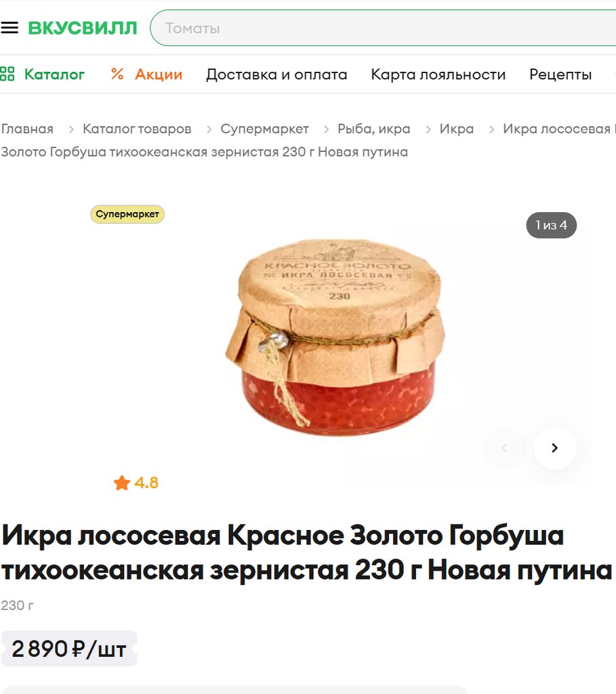Open Карта лояльности section

[x=438, y=75]
